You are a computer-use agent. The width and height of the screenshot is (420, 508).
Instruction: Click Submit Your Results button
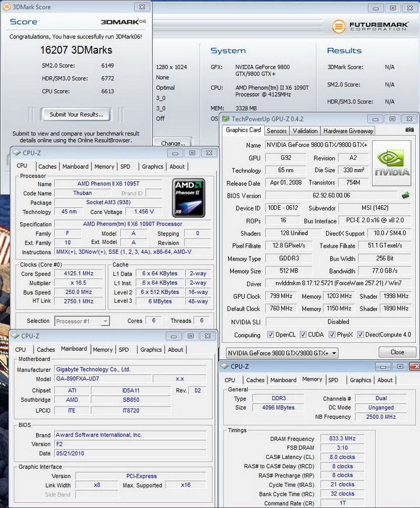pos(76,114)
